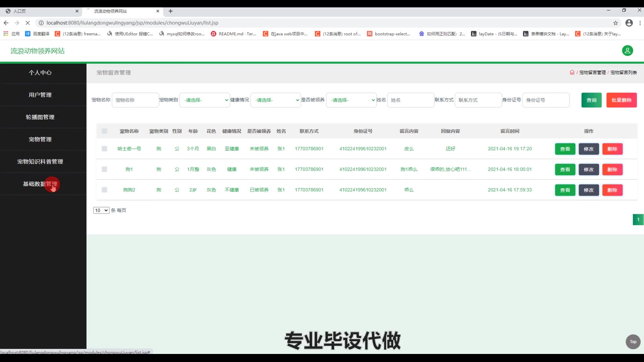Open the 健康情况 filter dropdown

275,100
